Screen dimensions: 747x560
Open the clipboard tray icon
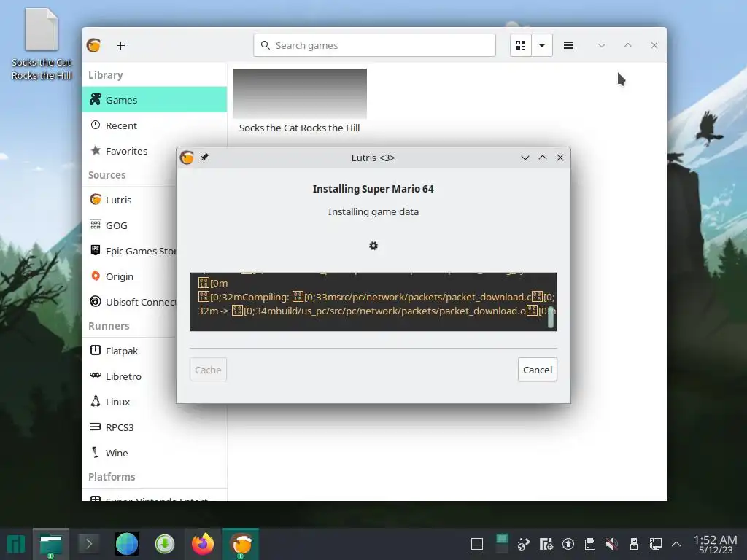[x=589, y=544]
